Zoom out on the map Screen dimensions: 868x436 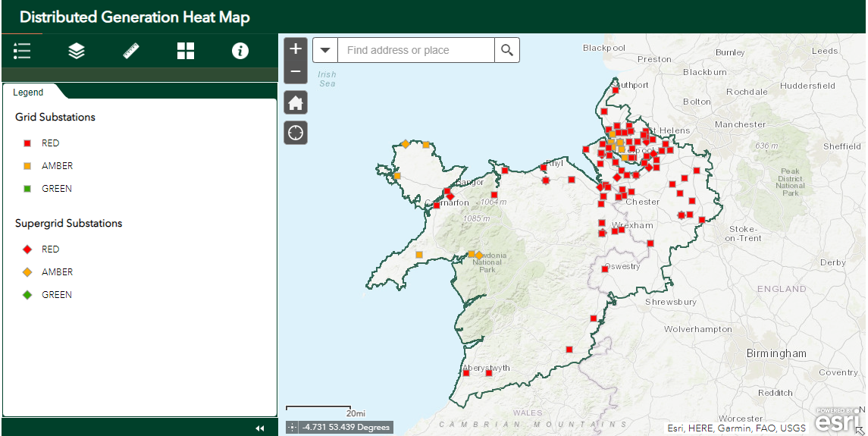pyautogui.click(x=296, y=72)
